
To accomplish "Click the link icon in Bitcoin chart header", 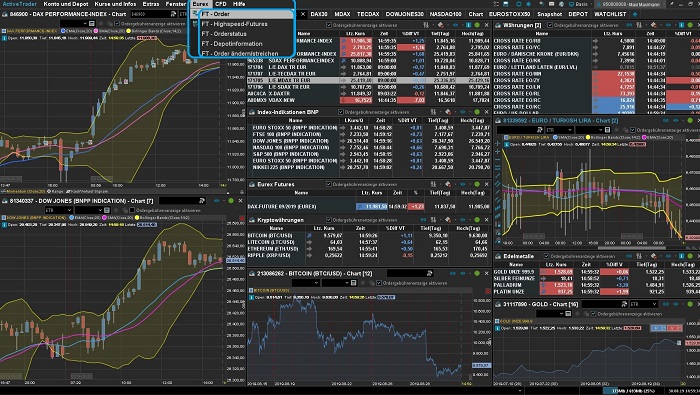I will (453, 273).
